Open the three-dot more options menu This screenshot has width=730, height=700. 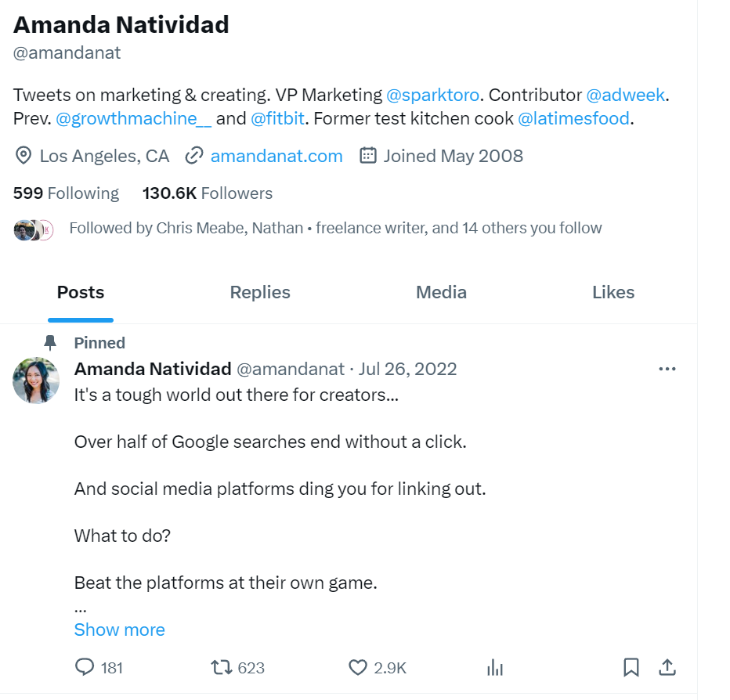coord(667,369)
